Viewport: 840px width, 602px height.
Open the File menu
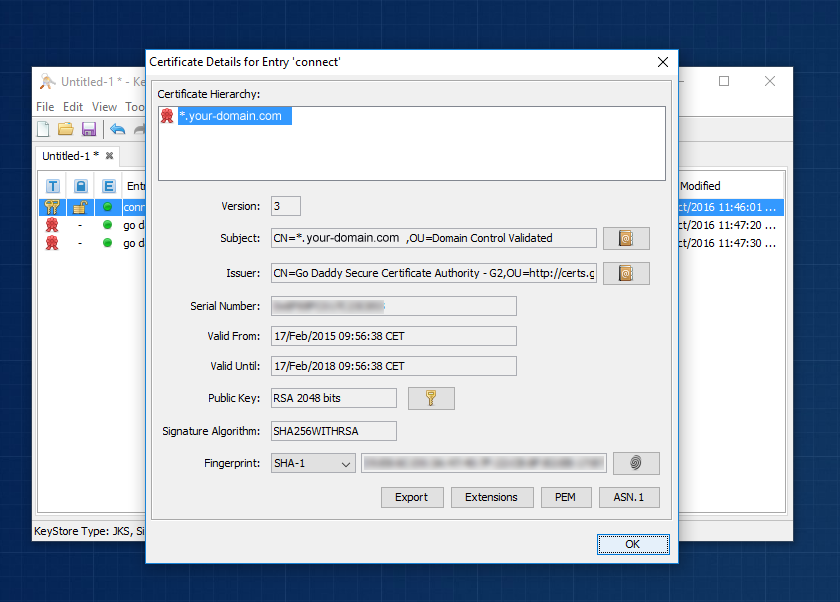[x=43, y=106]
